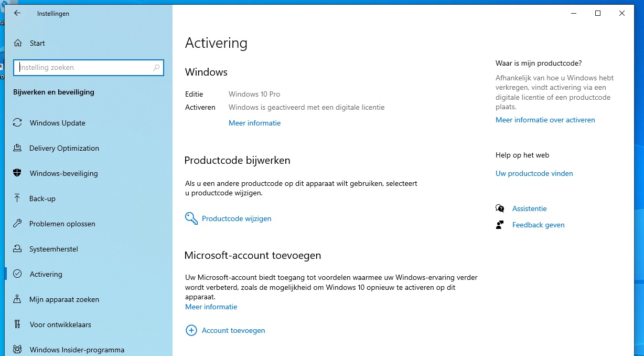
Task: Click the Start label in sidebar
Action: 37,43
